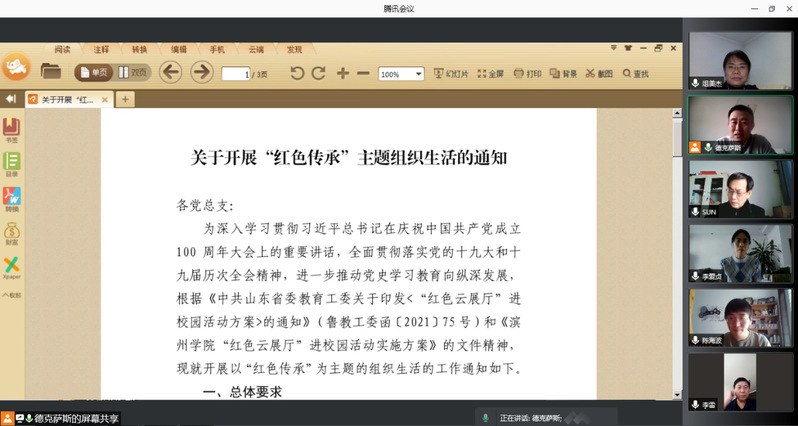
Task: Launch the Xpaper sidebar tool
Action: click(x=11, y=268)
